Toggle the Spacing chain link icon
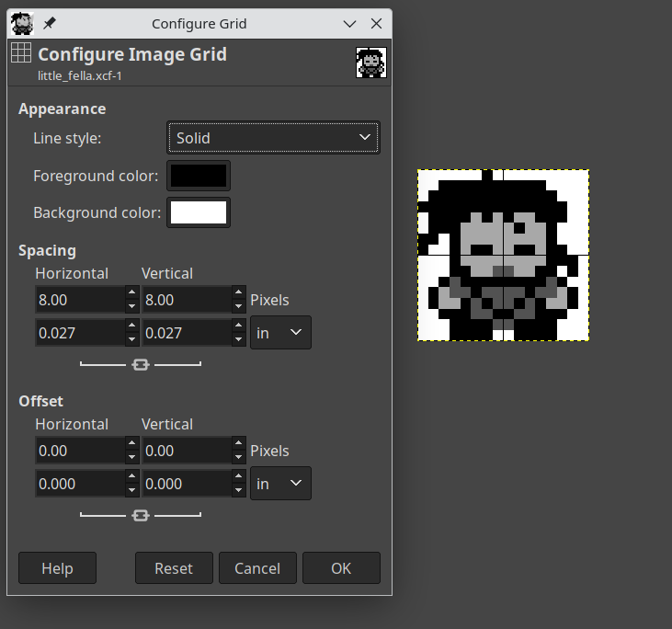 click(x=141, y=365)
